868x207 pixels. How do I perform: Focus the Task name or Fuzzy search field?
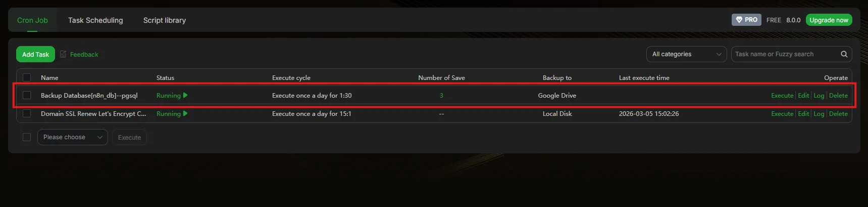784,54
